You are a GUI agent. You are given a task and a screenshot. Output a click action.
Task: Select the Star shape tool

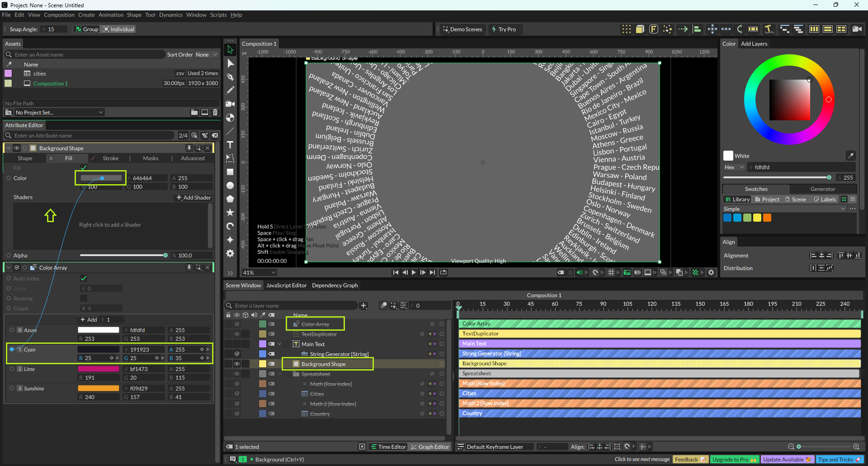click(x=230, y=212)
